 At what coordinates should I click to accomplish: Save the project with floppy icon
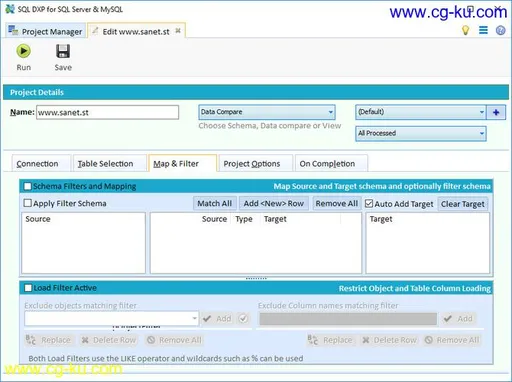[63, 57]
